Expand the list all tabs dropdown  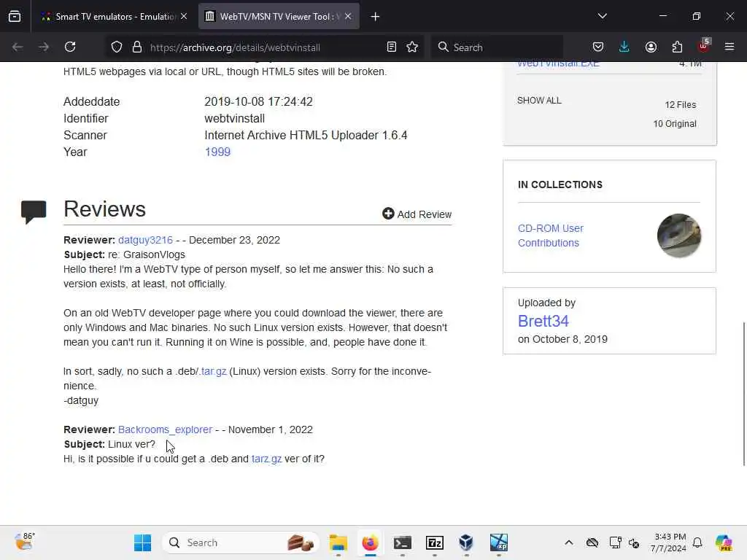coord(602,16)
